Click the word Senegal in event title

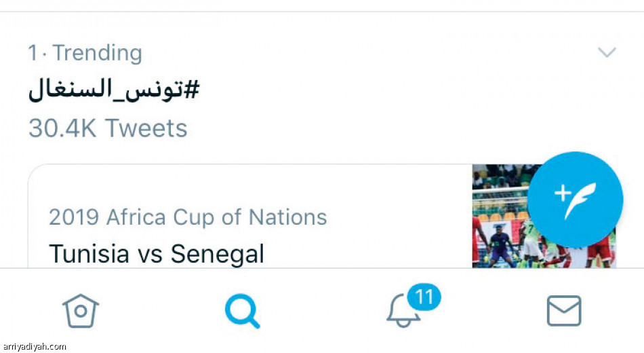pos(218,253)
